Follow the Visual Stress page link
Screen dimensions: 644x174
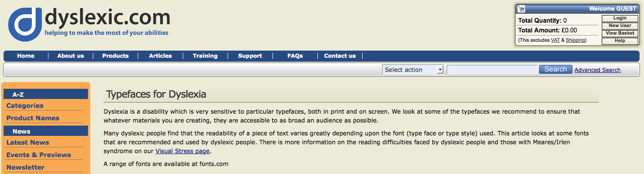click(x=182, y=151)
